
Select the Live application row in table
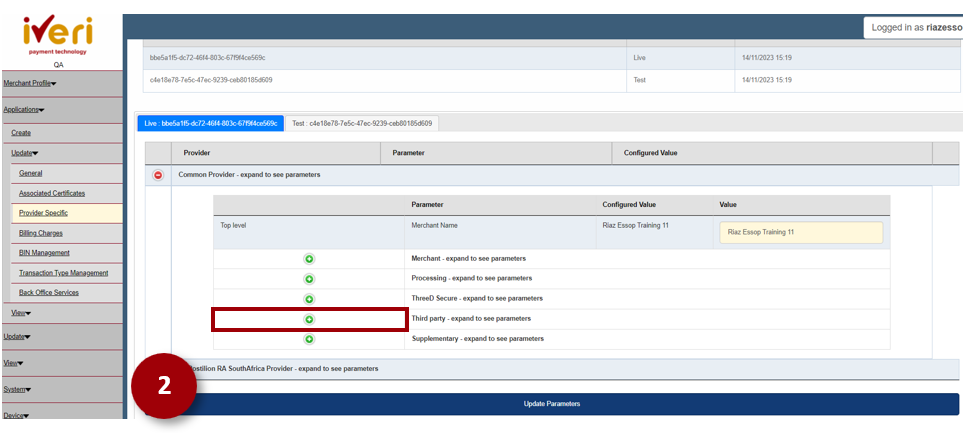pyautogui.click(x=385, y=58)
